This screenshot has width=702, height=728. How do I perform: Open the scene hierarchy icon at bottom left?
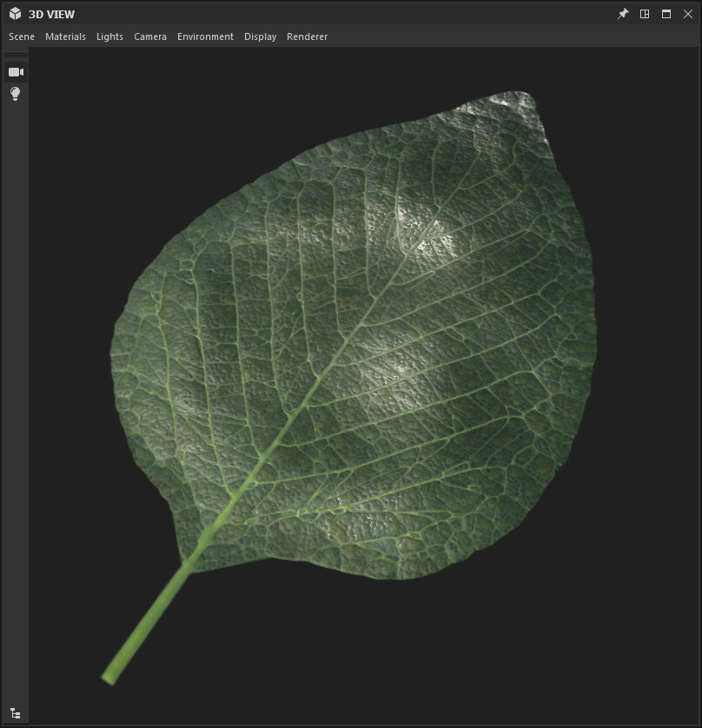15,712
